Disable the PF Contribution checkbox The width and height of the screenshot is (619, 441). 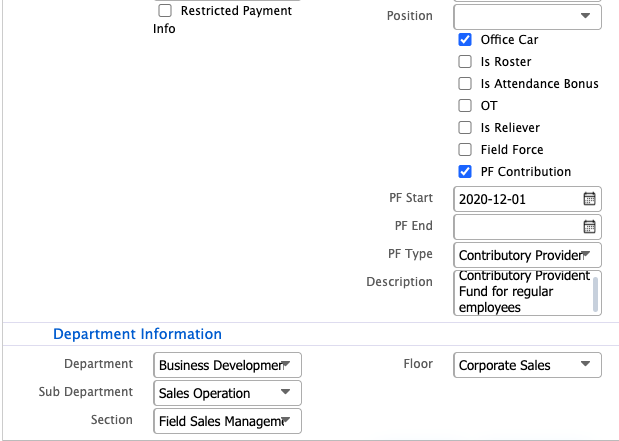click(x=465, y=172)
